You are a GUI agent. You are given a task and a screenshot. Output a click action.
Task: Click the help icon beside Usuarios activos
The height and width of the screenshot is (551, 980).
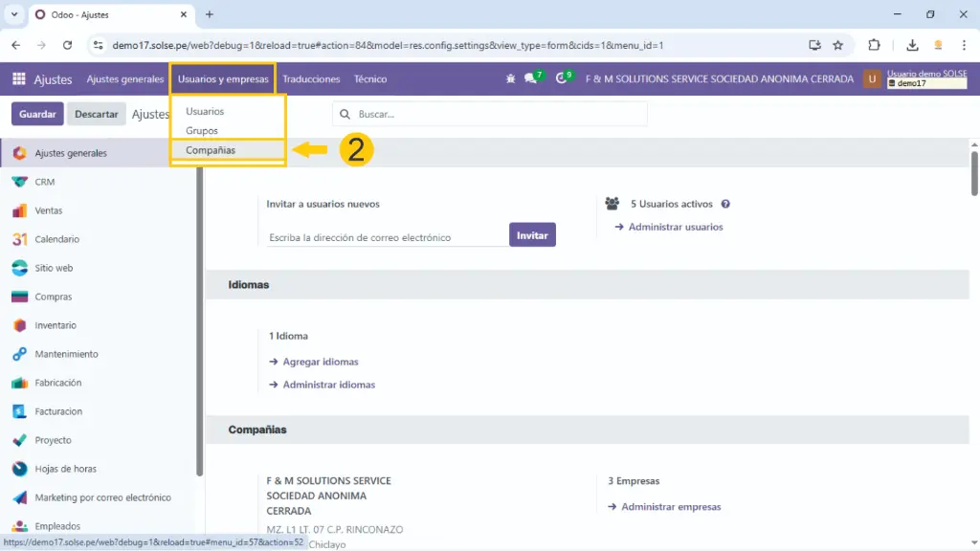pyautogui.click(x=725, y=204)
